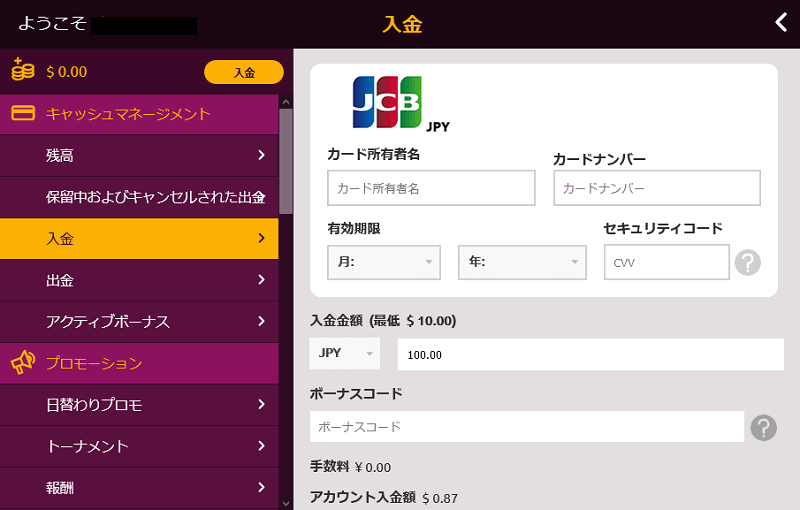Open 保留中およびキャンセルされた出金 menu item

(x=139, y=197)
